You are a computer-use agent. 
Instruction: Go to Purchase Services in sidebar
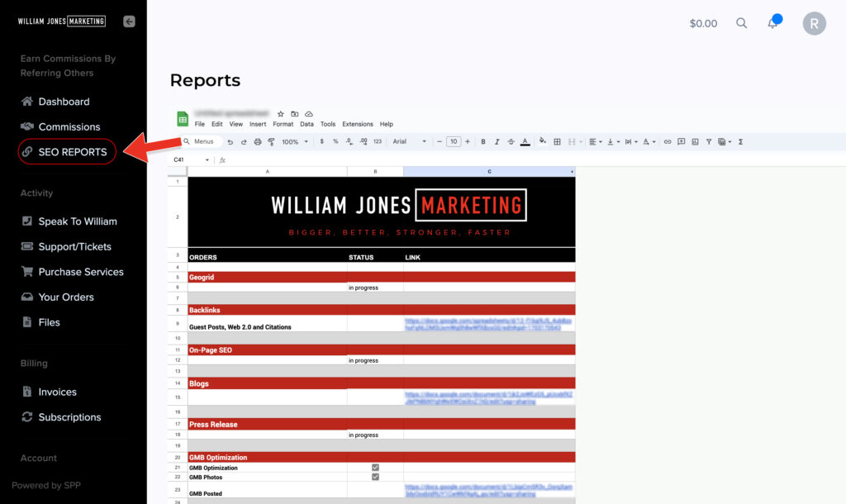80,272
